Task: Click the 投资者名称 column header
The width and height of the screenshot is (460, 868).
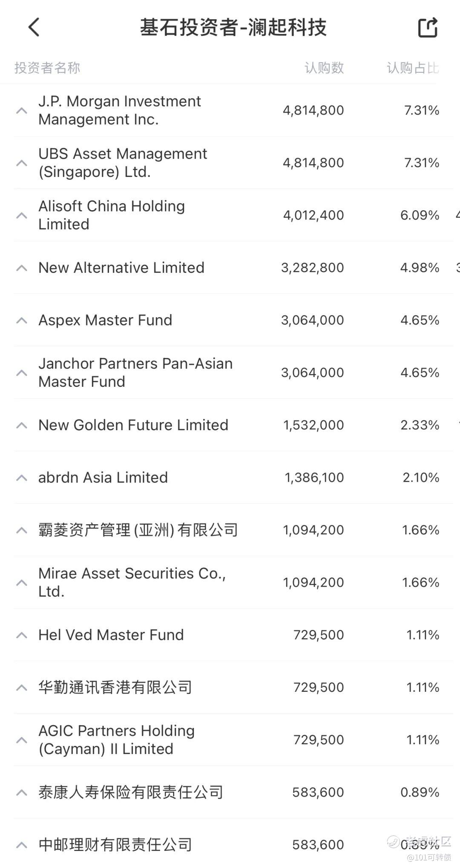Action: tap(47, 68)
